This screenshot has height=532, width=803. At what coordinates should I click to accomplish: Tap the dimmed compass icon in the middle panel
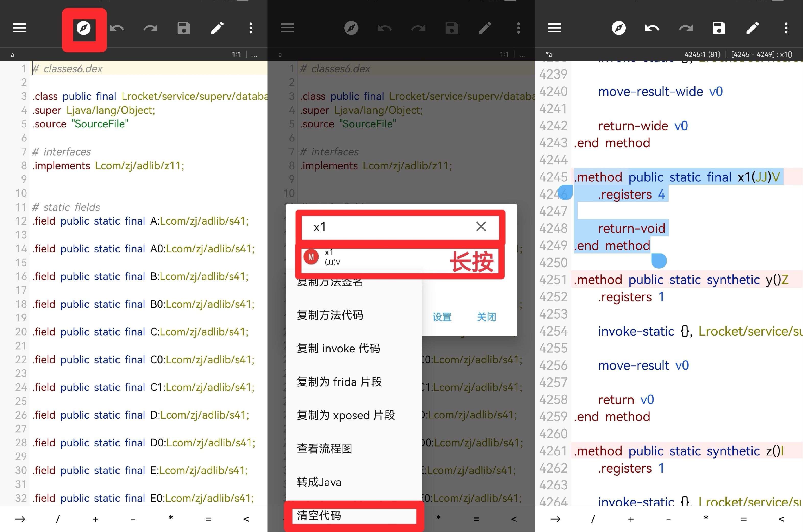tap(351, 28)
